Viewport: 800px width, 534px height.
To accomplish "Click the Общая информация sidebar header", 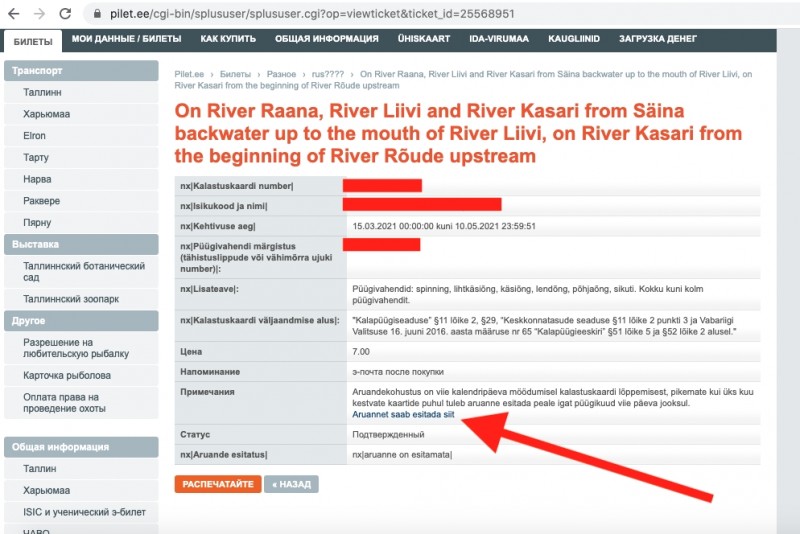I will (81, 447).
